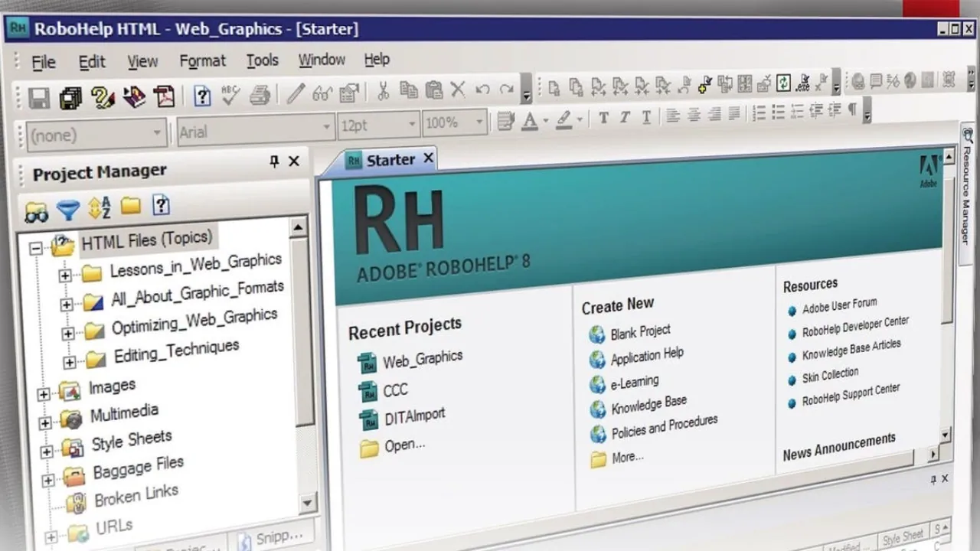Apply bulleted list formatting
980x551 pixels.
pyautogui.click(x=779, y=112)
